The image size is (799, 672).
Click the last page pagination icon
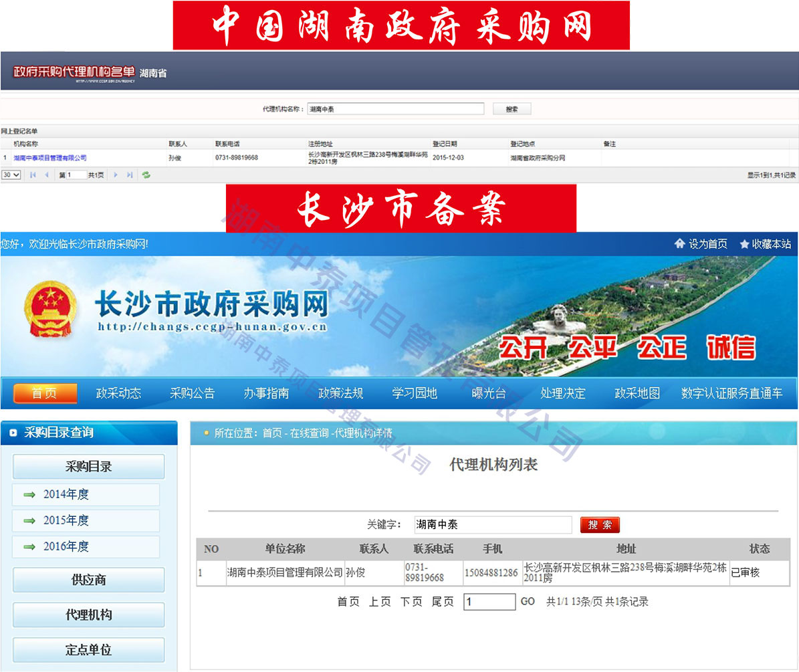(x=130, y=175)
